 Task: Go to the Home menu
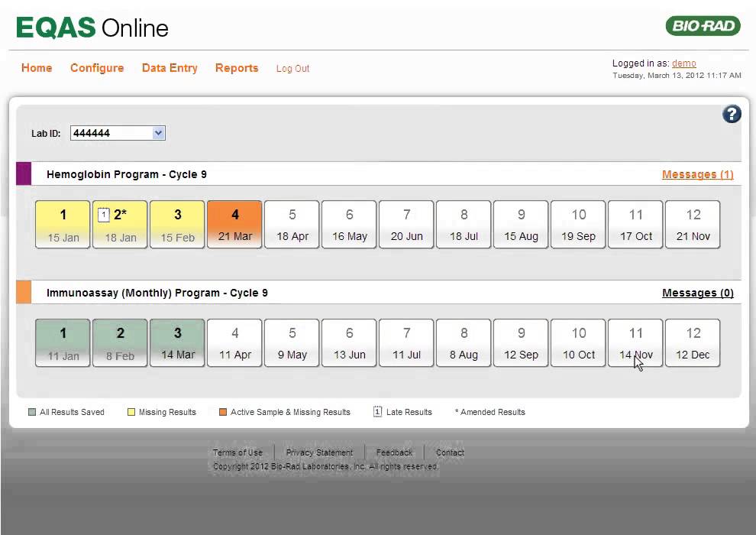tap(37, 68)
